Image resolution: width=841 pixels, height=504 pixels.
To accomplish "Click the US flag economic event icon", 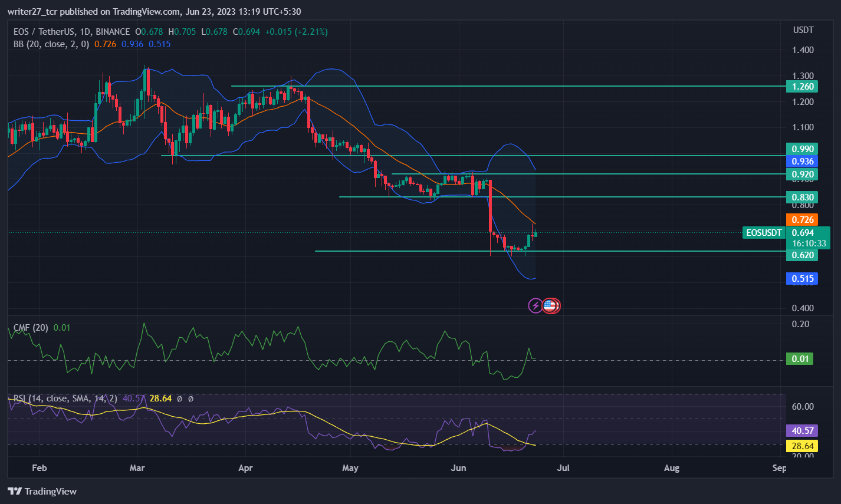I will [551, 305].
